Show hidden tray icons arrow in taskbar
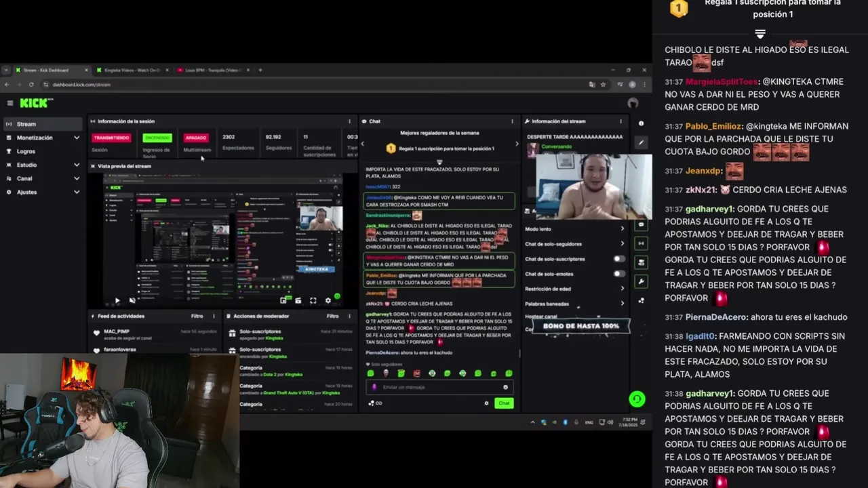Screen dimensions: 868x488 click(x=534, y=422)
